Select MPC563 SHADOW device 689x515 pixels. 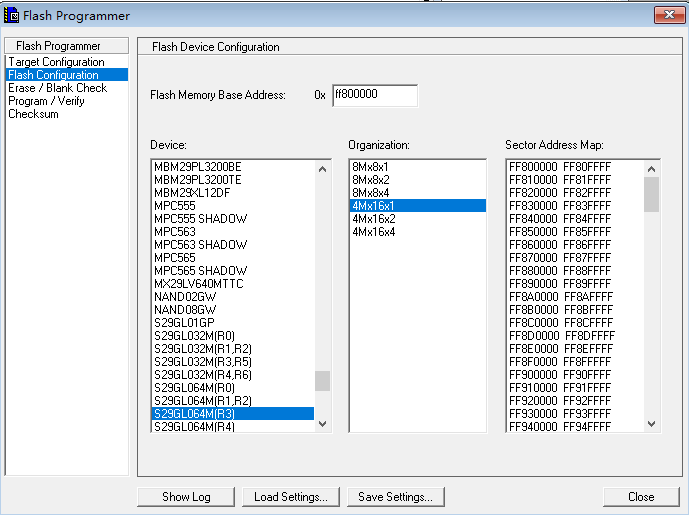(233, 245)
